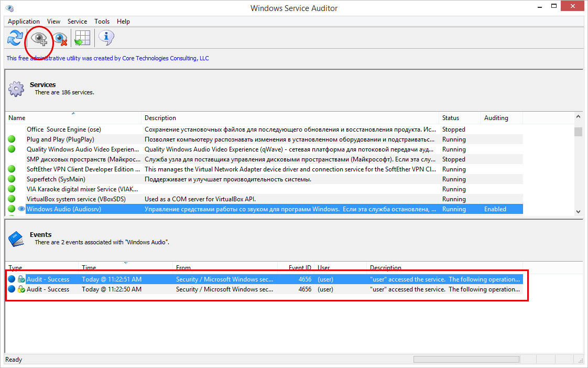Sort events by the Time column header
Image resolution: width=588 pixels, height=368 pixels.
pos(126,267)
